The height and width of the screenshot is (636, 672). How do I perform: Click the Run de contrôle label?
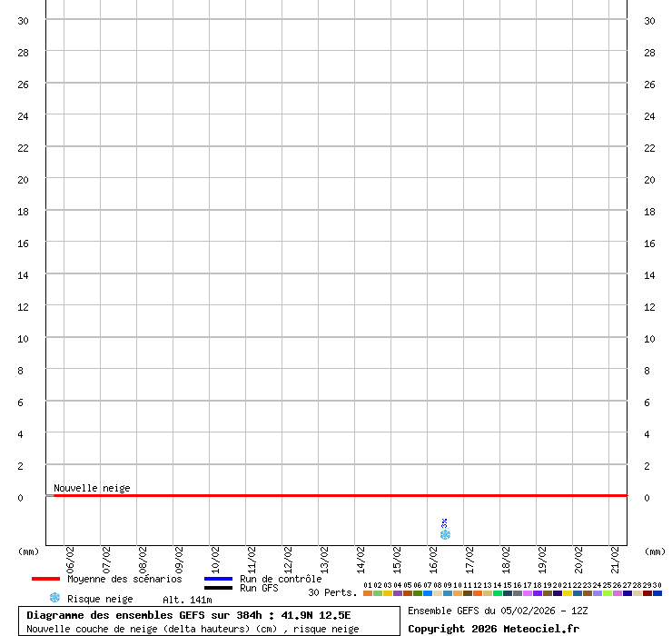(x=281, y=579)
